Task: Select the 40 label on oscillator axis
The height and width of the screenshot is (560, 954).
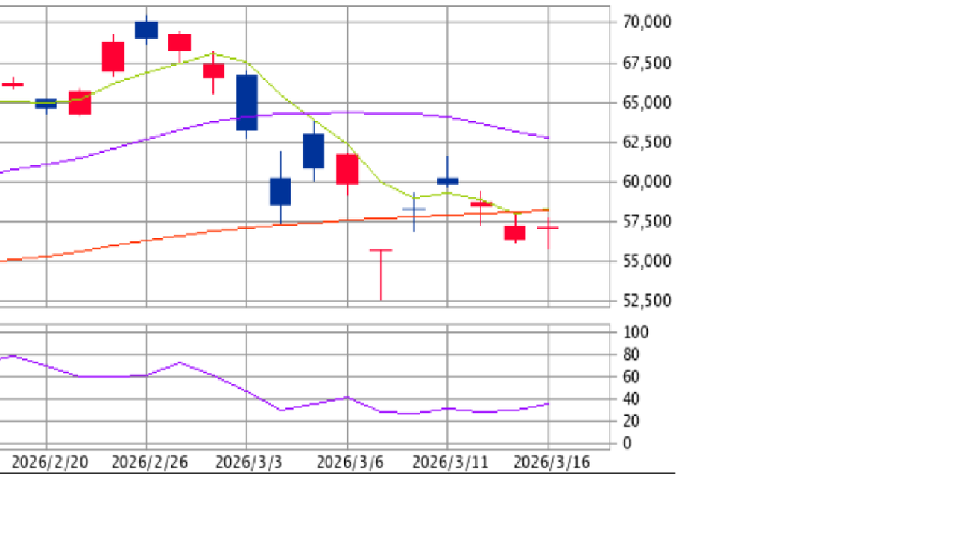Action: 632,399
